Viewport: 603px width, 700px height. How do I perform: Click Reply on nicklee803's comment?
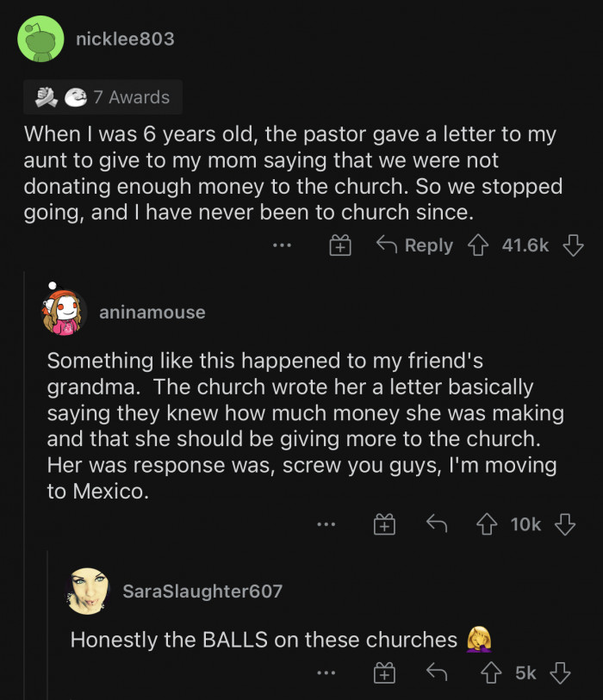coord(415,245)
